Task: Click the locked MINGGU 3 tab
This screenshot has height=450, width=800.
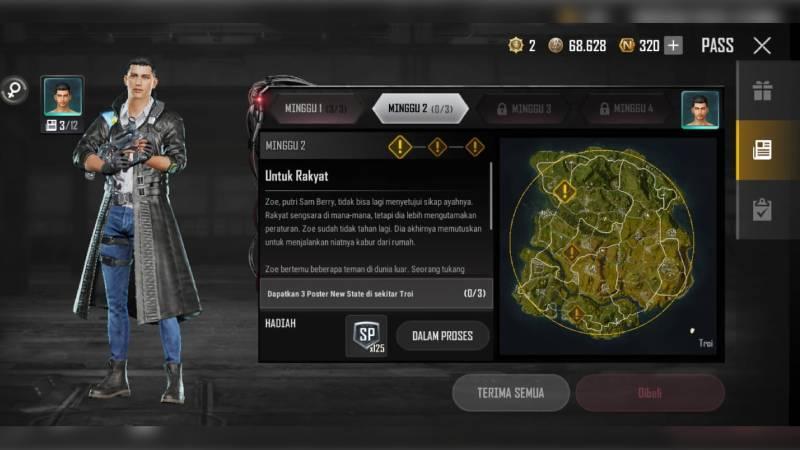Action: tap(523, 109)
